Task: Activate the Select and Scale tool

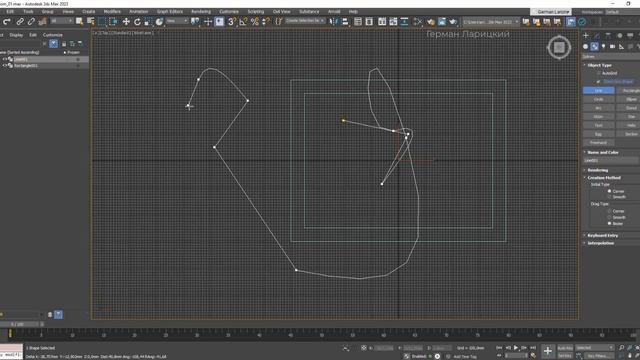Action: (148, 22)
